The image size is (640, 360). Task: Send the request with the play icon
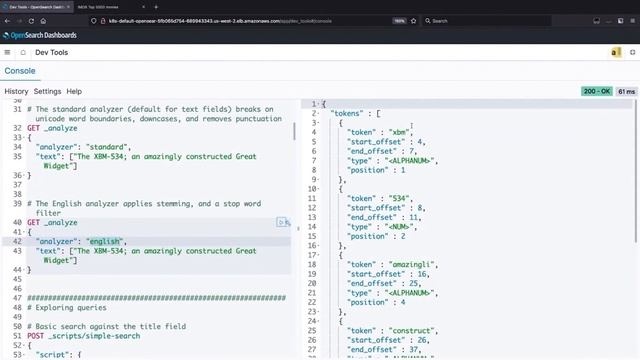tap(280, 222)
